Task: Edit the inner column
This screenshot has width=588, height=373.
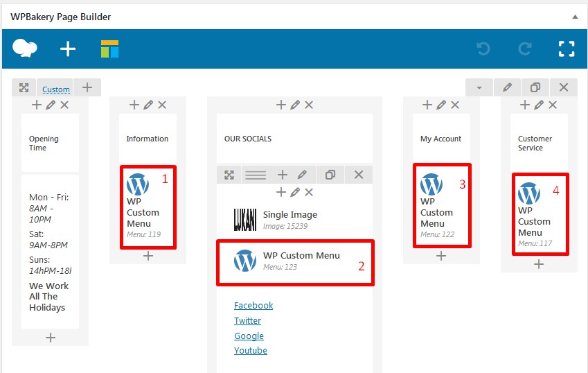Action: (295, 193)
